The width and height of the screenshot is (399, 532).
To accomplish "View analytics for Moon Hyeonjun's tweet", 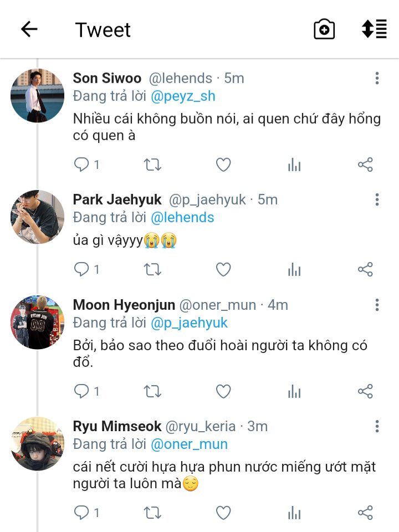I will 294,392.
